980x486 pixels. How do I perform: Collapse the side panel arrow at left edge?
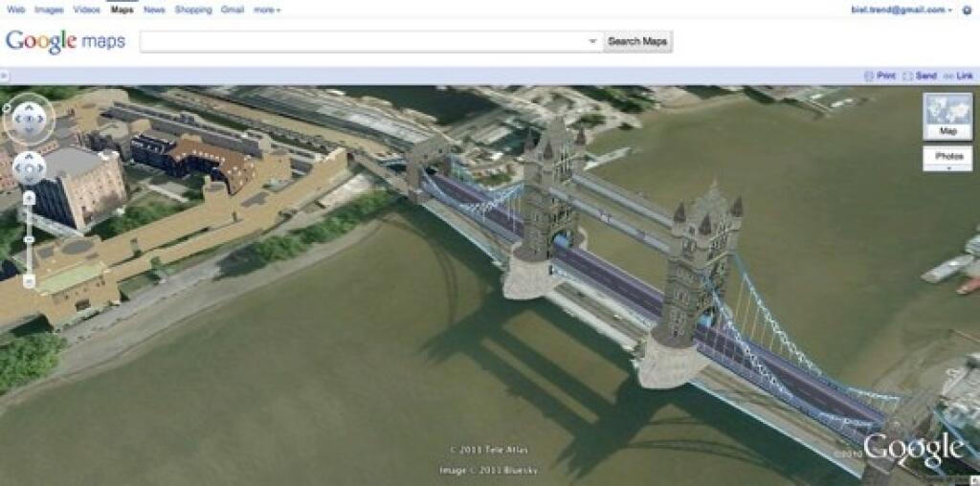coord(3,77)
